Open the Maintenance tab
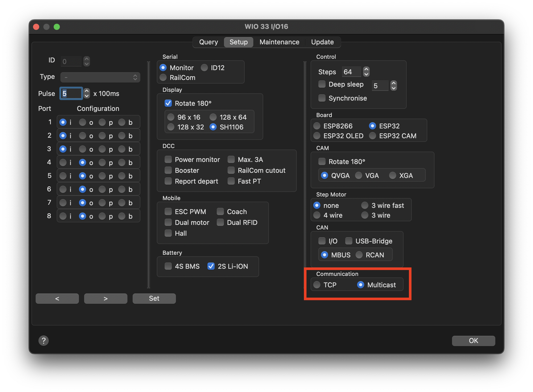533x392 pixels. [x=279, y=42]
